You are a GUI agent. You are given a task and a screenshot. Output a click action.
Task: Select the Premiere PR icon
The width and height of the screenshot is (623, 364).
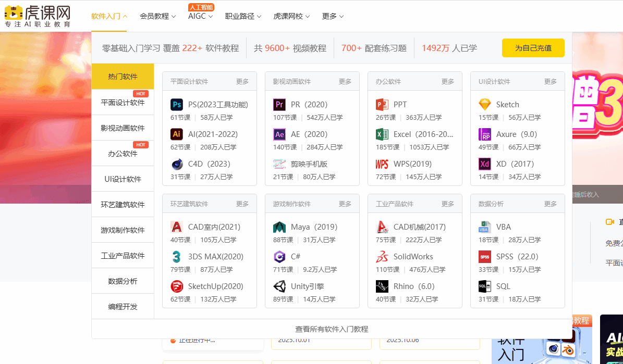279,105
